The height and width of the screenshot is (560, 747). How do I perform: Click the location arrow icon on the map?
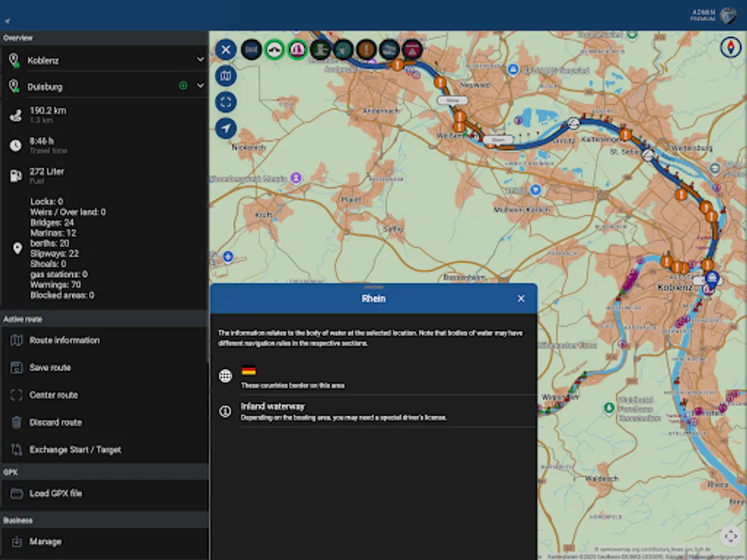[226, 129]
